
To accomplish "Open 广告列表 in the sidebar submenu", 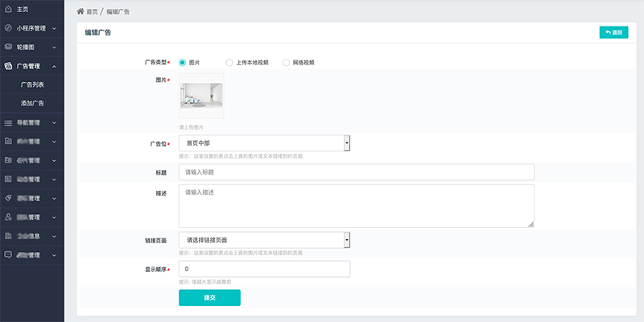I will point(33,85).
